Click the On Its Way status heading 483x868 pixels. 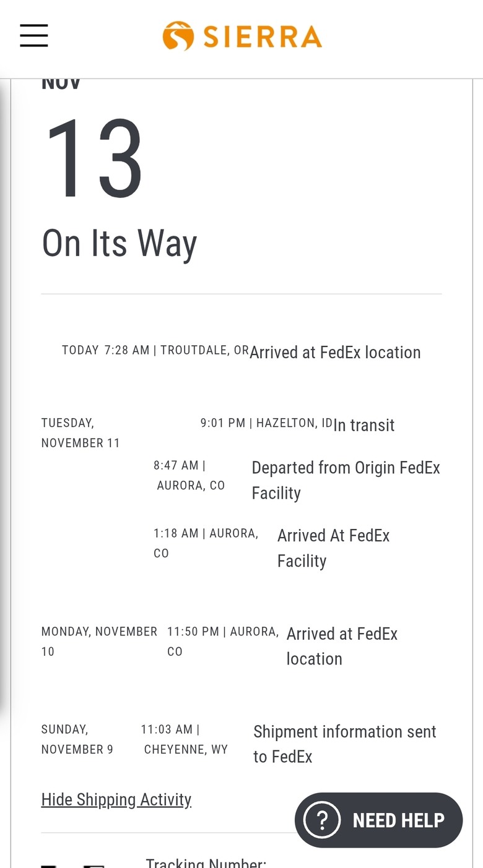120,243
